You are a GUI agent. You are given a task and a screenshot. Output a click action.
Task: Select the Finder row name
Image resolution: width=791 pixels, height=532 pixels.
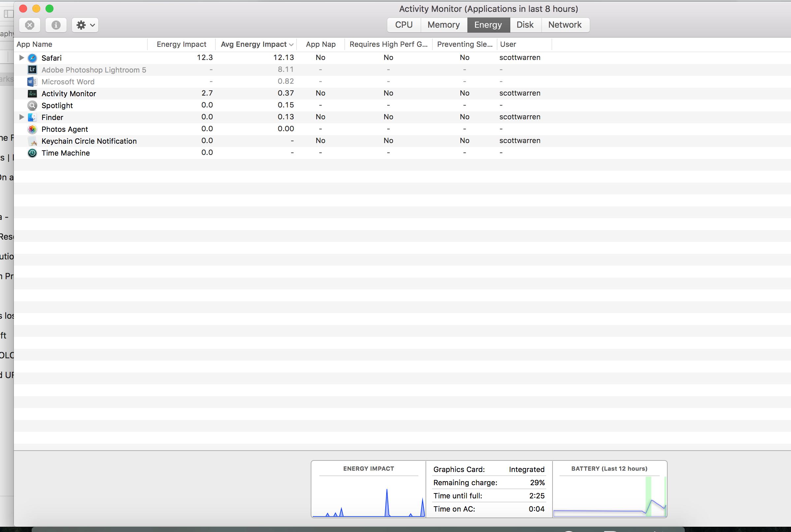(x=52, y=117)
